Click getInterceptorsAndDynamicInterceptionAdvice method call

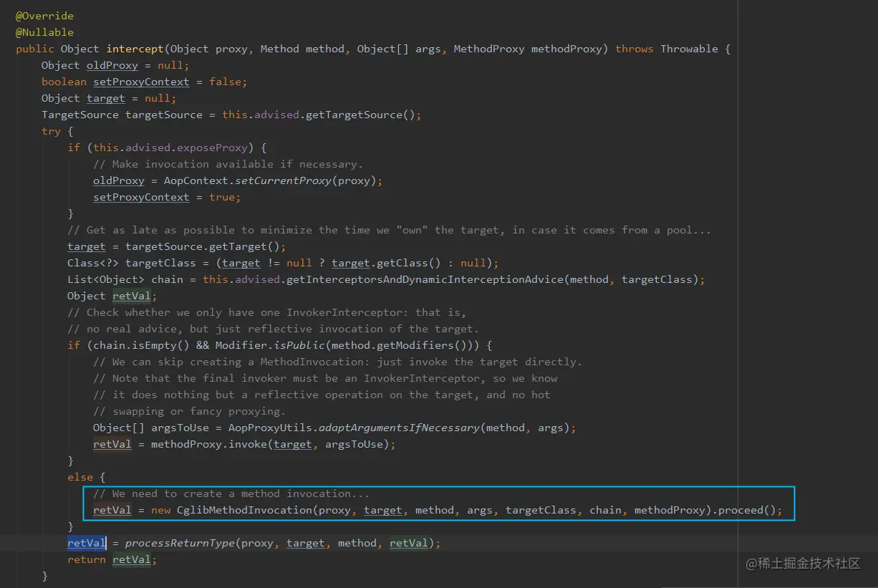(x=425, y=279)
